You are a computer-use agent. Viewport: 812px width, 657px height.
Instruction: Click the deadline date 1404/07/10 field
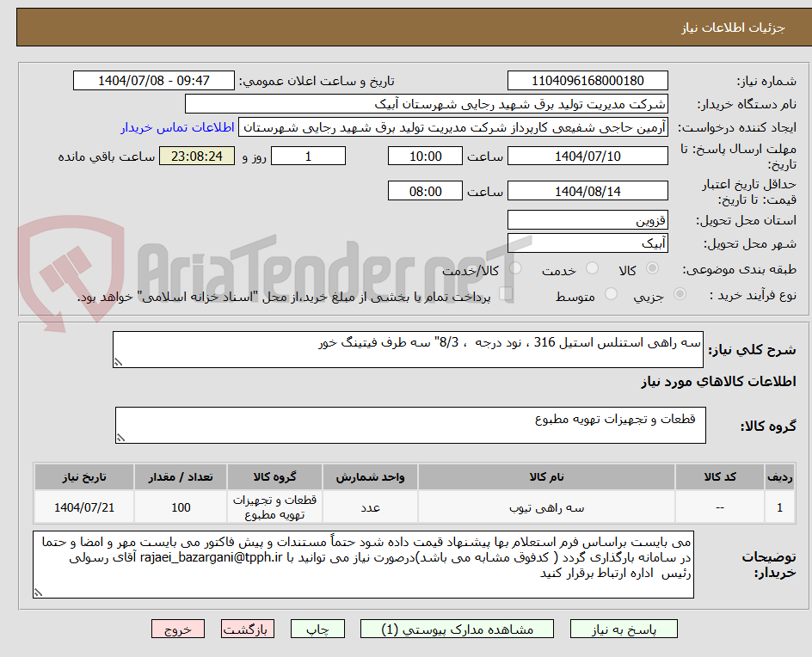pos(588,156)
